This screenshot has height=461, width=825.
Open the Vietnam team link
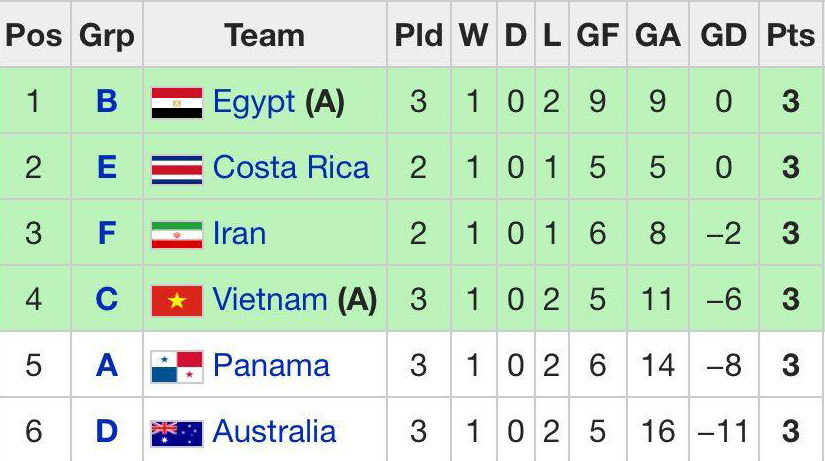pyautogui.click(x=270, y=300)
